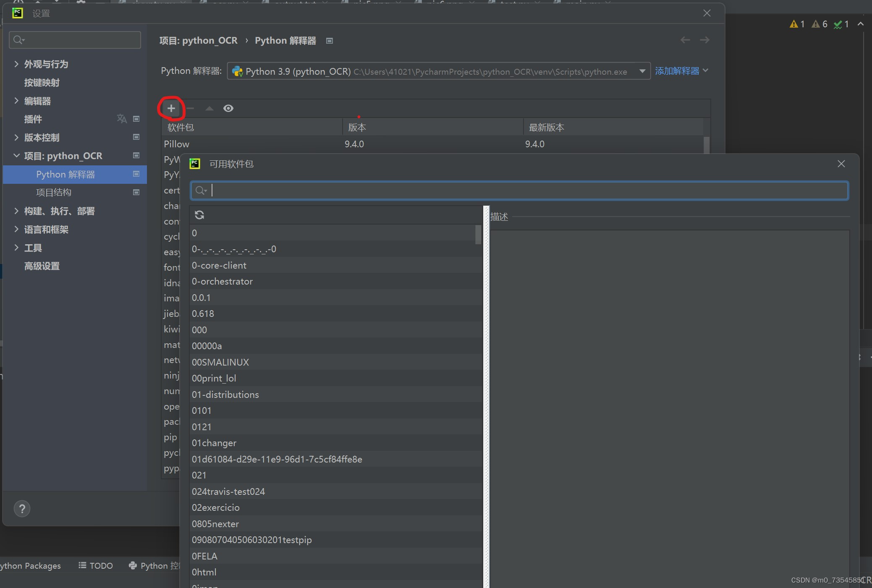
Task: Click the package list scrollbar thumb
Action: pyautogui.click(x=478, y=234)
